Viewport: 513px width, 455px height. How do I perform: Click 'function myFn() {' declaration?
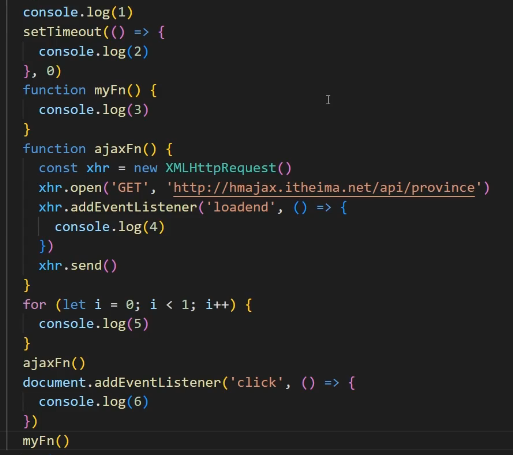pos(90,90)
